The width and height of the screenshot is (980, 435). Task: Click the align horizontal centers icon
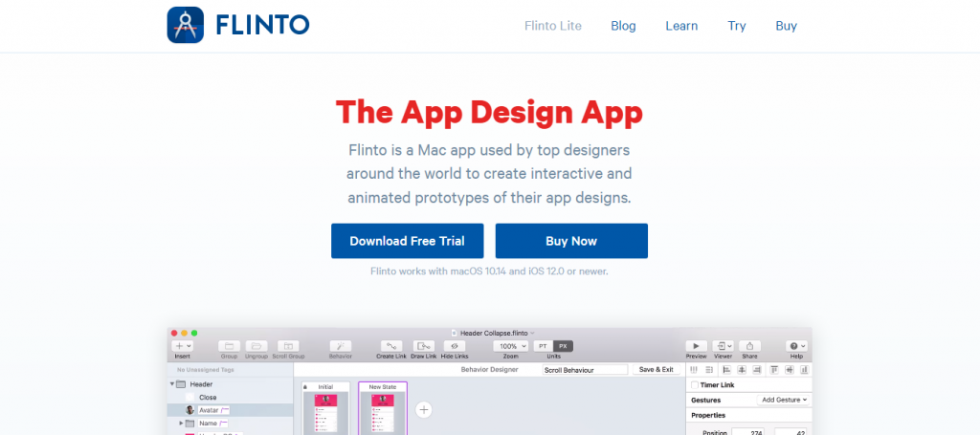coord(742,370)
